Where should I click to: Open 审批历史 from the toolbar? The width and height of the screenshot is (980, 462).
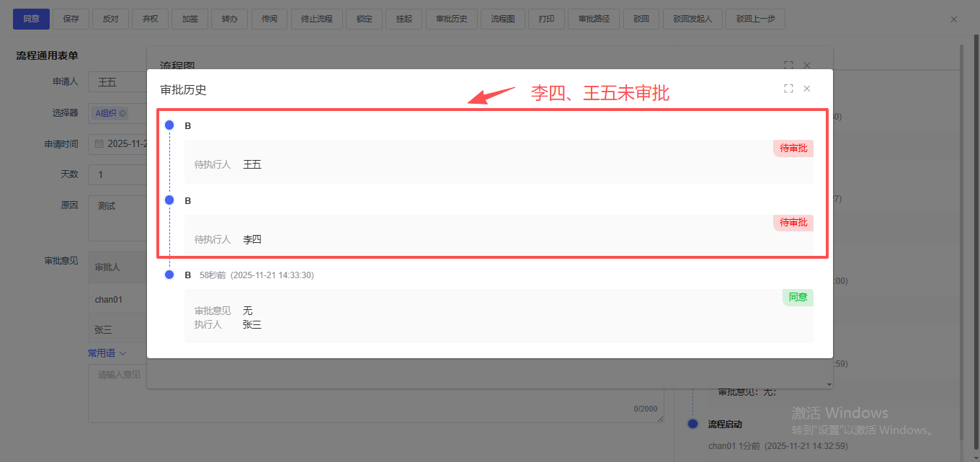click(452, 19)
